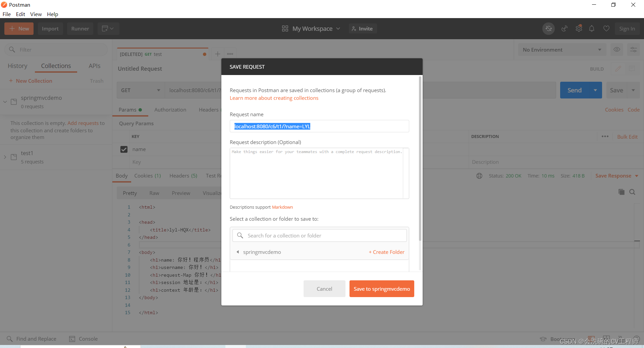The image size is (644, 348).
Task: Search the response with magnifier icon
Action: point(632,192)
